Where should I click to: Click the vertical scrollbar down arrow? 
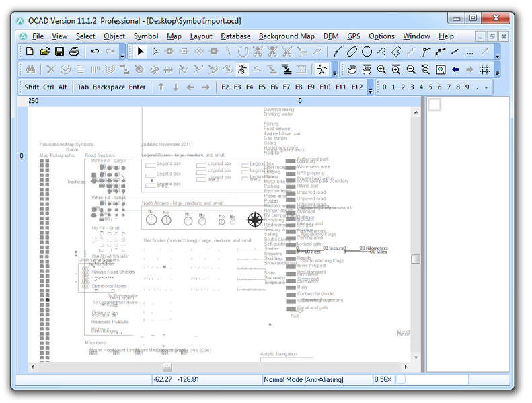click(416, 357)
